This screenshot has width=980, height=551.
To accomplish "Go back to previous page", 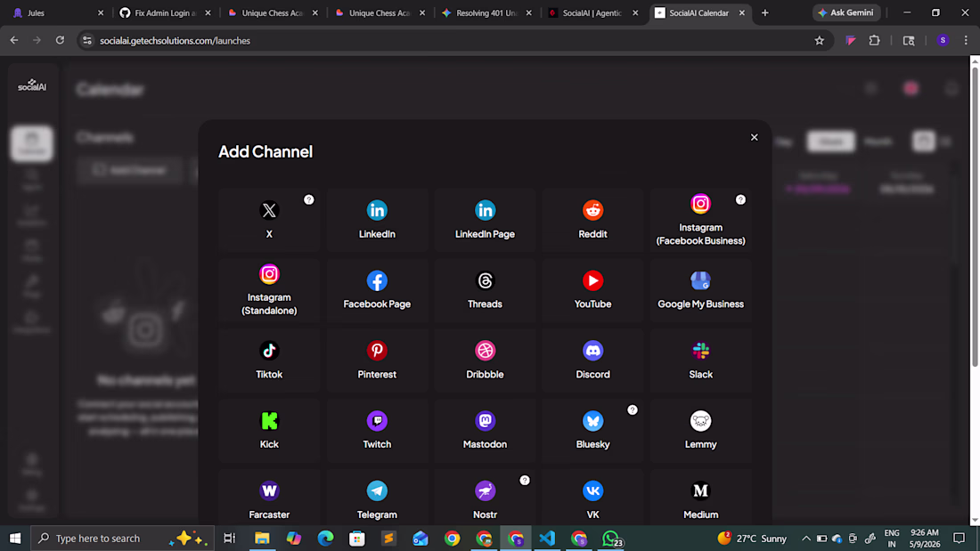I will point(13,41).
